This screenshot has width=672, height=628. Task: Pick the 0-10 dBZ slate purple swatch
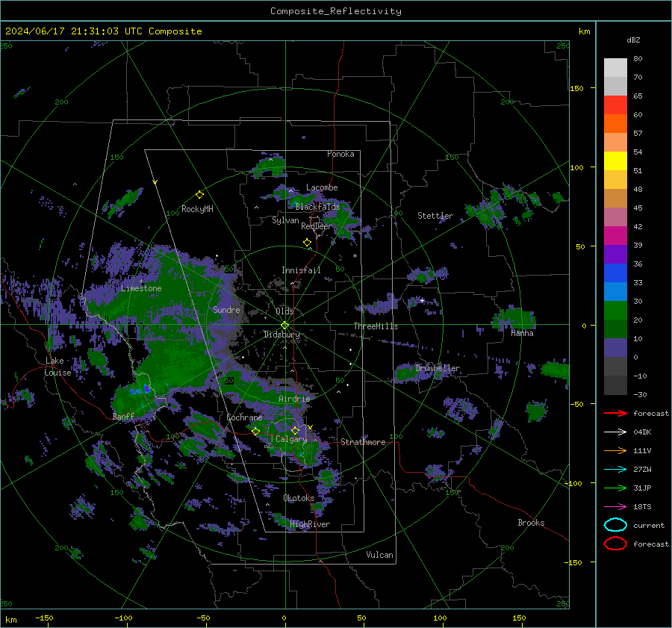[x=615, y=348]
